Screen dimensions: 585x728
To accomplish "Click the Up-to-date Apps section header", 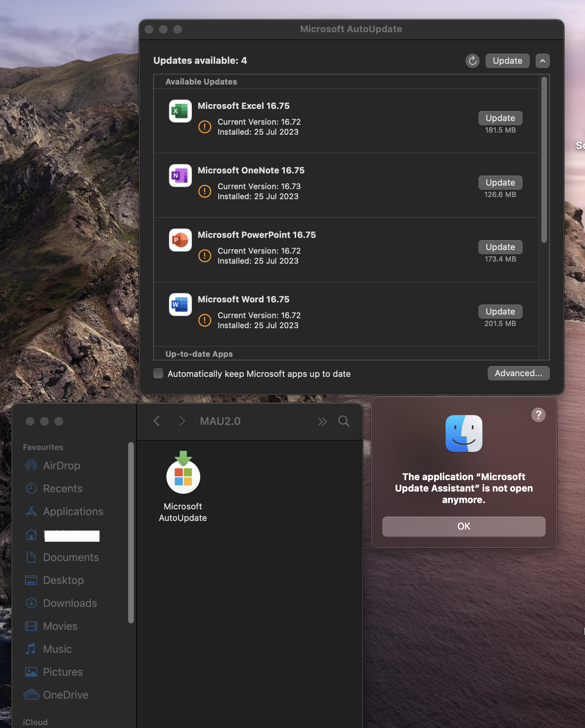I will click(199, 354).
